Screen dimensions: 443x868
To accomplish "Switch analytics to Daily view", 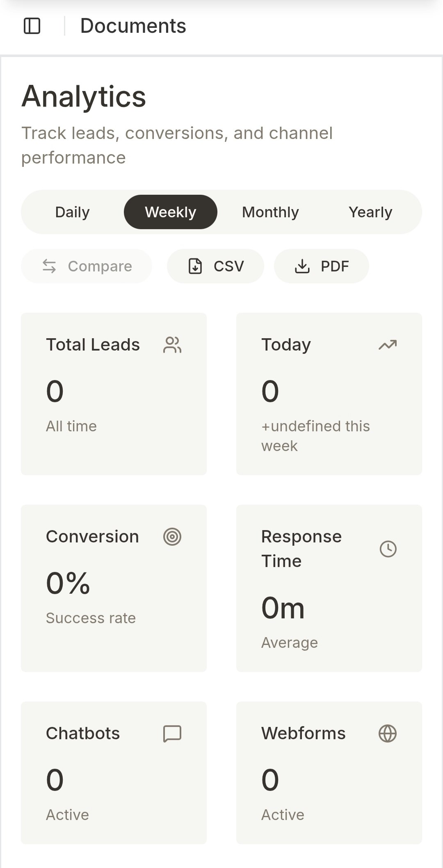I will 72,212.
